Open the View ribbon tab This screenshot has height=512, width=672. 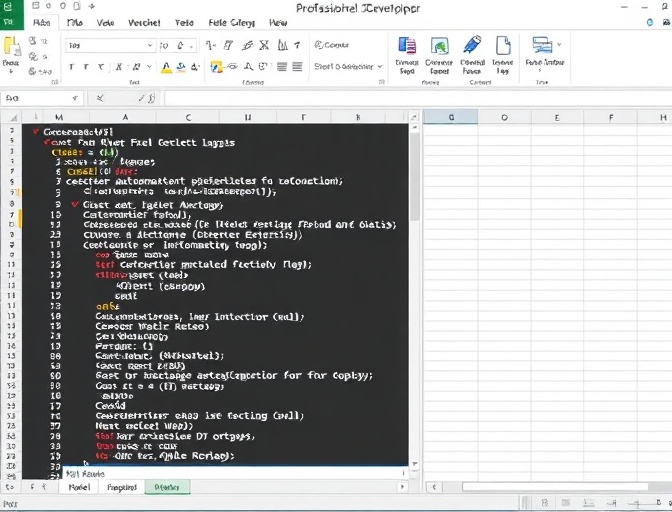[x=105, y=22]
